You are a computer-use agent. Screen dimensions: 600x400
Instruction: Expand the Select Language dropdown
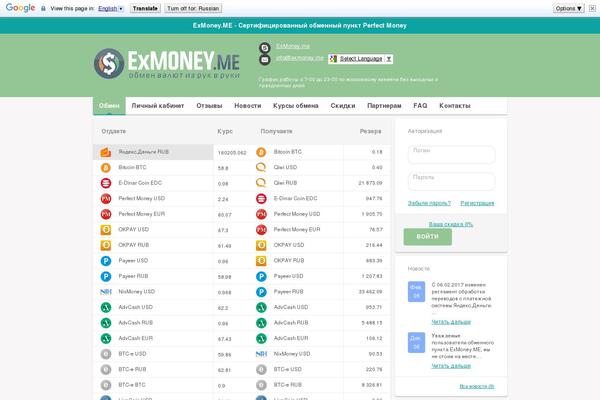click(360, 59)
